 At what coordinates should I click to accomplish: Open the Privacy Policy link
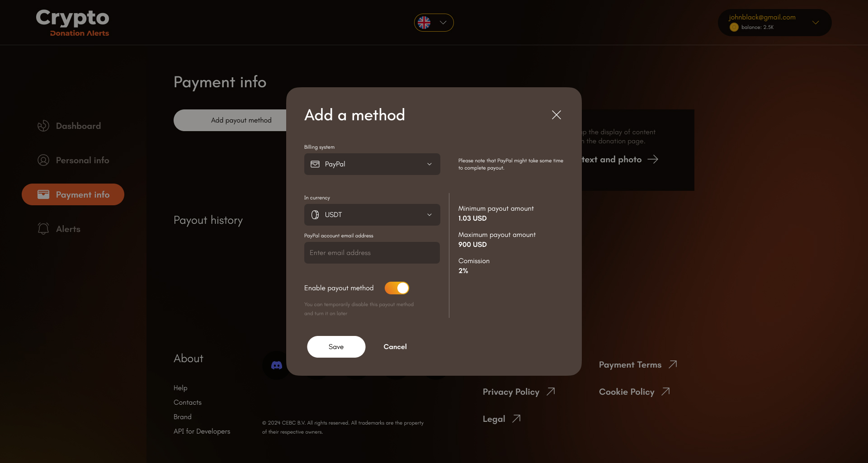(511, 392)
